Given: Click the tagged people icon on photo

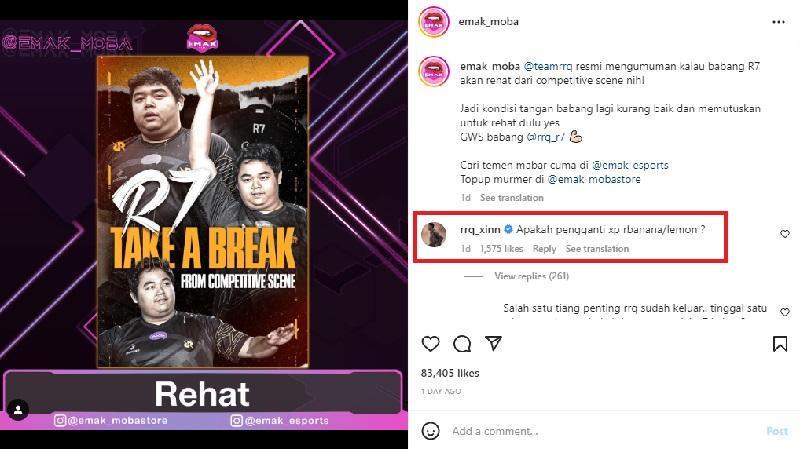Looking at the screenshot, I should point(18,410).
